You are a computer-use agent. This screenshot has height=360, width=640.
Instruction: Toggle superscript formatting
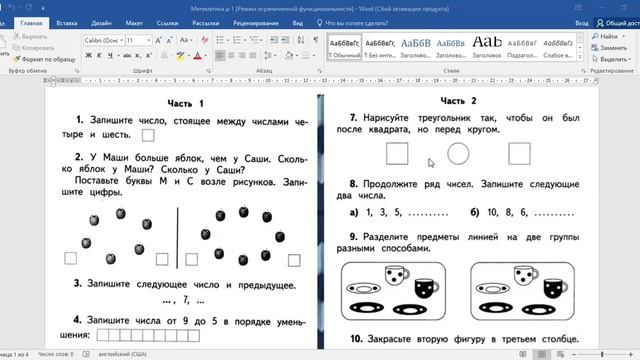[x=149, y=56]
